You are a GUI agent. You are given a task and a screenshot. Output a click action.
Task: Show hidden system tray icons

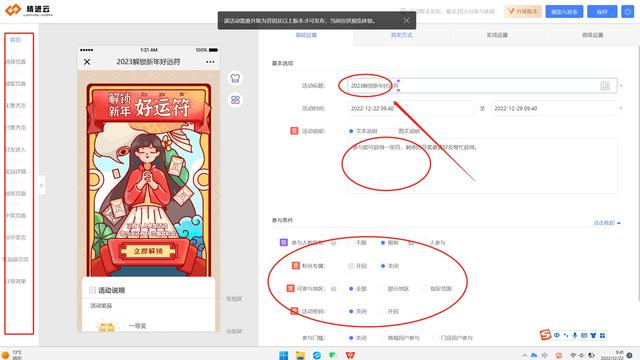click(x=525, y=356)
